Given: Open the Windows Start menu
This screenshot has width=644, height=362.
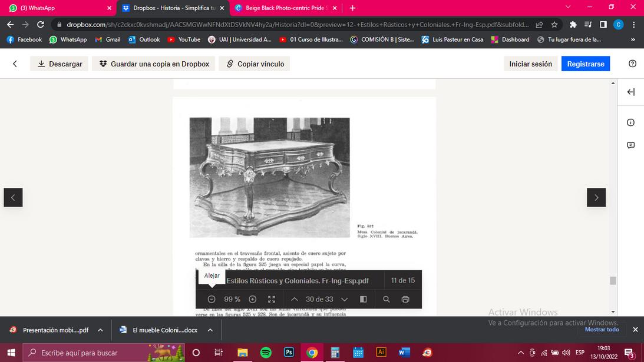Looking at the screenshot, I should (11, 353).
